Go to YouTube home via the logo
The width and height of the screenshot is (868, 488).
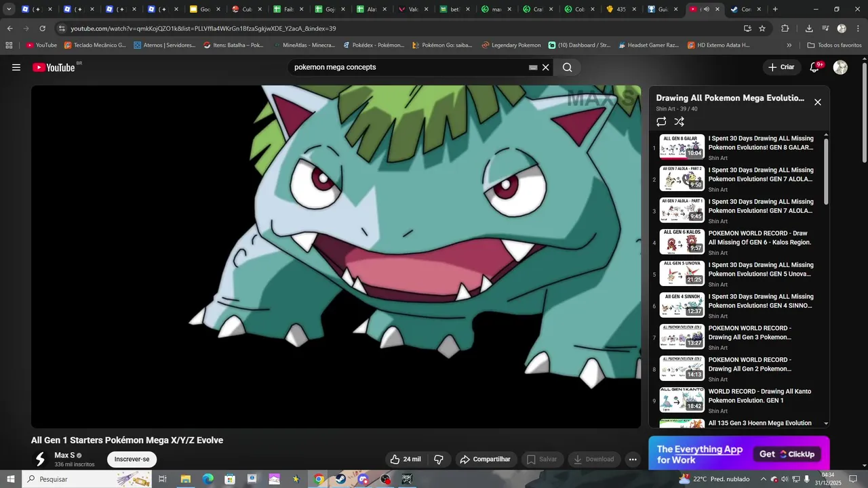pos(54,67)
